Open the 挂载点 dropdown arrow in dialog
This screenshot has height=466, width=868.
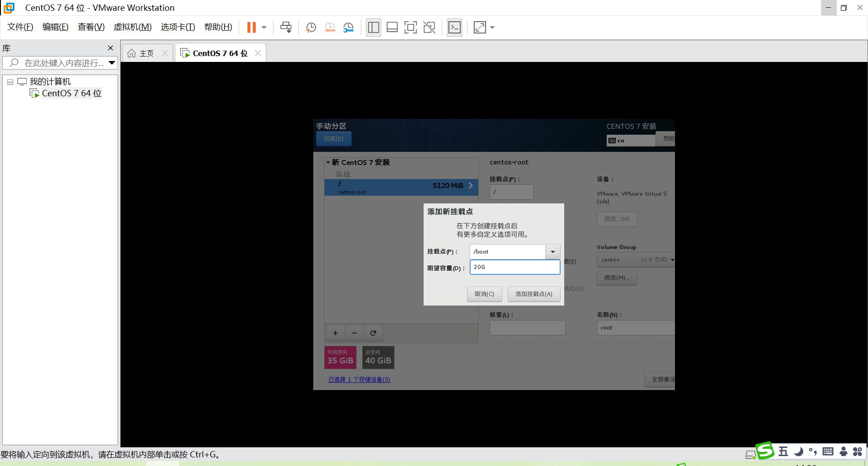552,252
